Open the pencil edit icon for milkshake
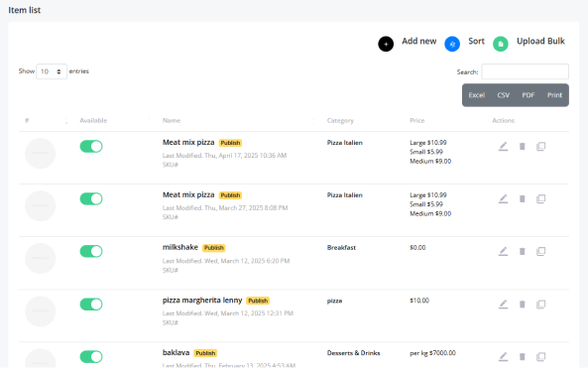 pyautogui.click(x=504, y=251)
